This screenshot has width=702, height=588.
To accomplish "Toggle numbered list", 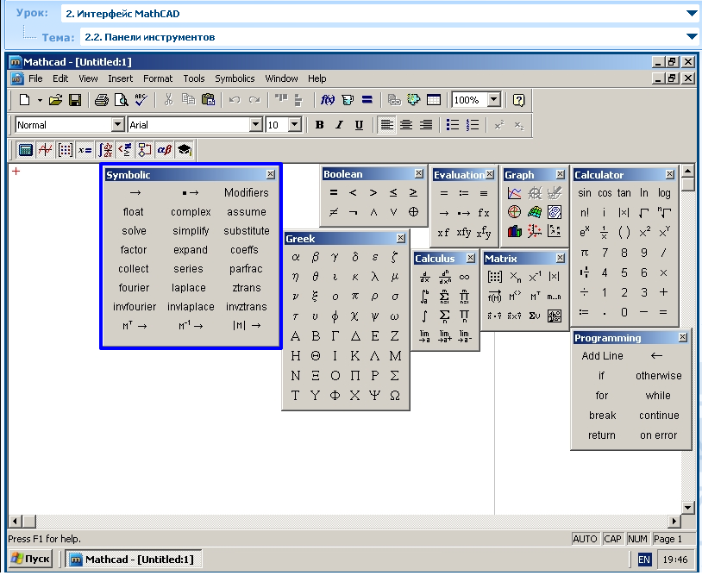I will (x=473, y=125).
